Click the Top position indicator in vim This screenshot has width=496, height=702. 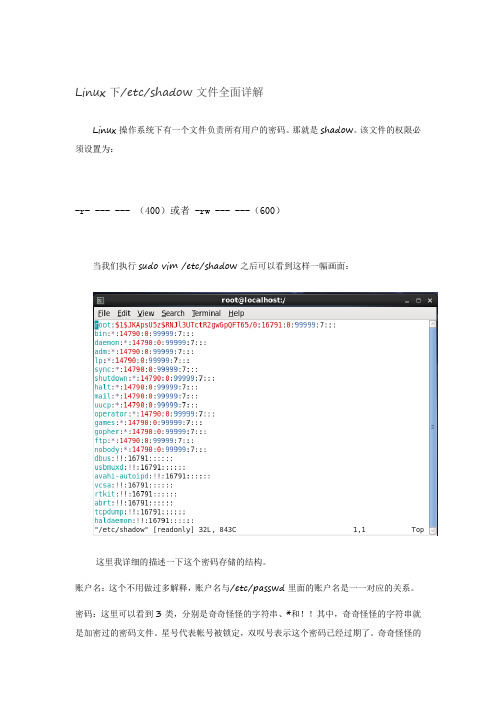tap(417, 530)
